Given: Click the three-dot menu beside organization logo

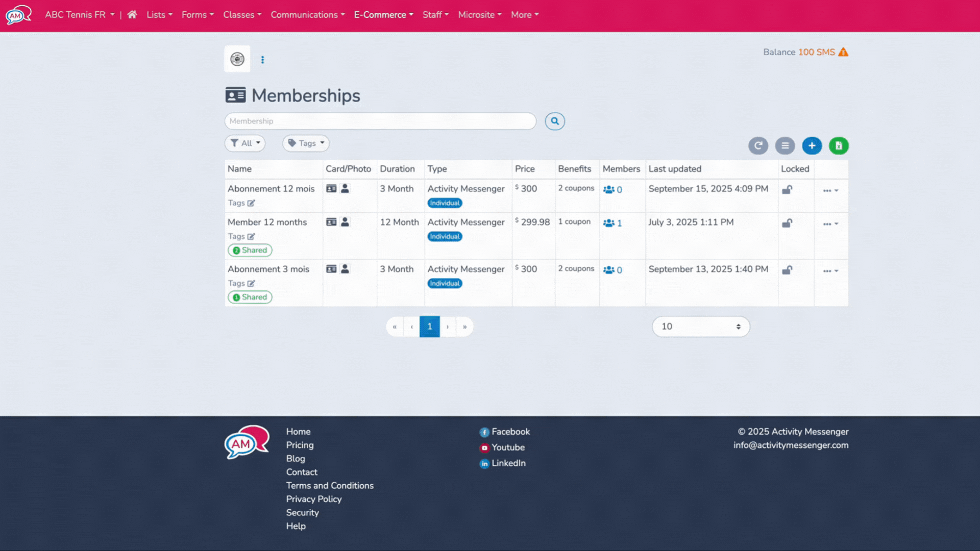Looking at the screenshot, I should point(262,60).
